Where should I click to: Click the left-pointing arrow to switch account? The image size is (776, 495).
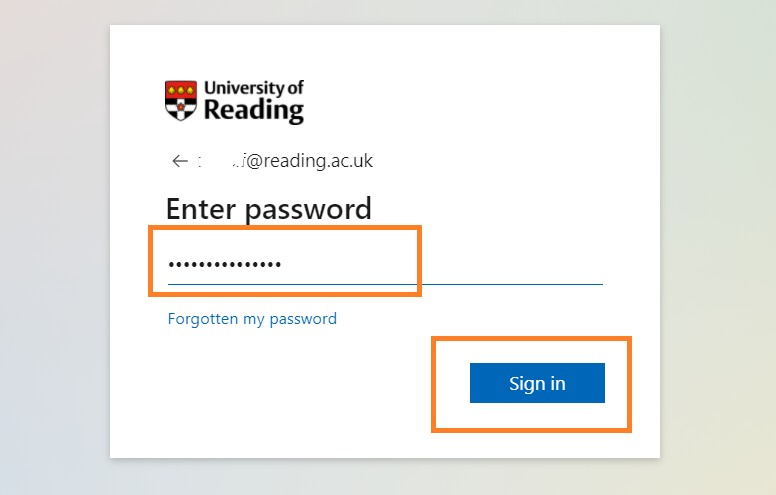pos(180,161)
